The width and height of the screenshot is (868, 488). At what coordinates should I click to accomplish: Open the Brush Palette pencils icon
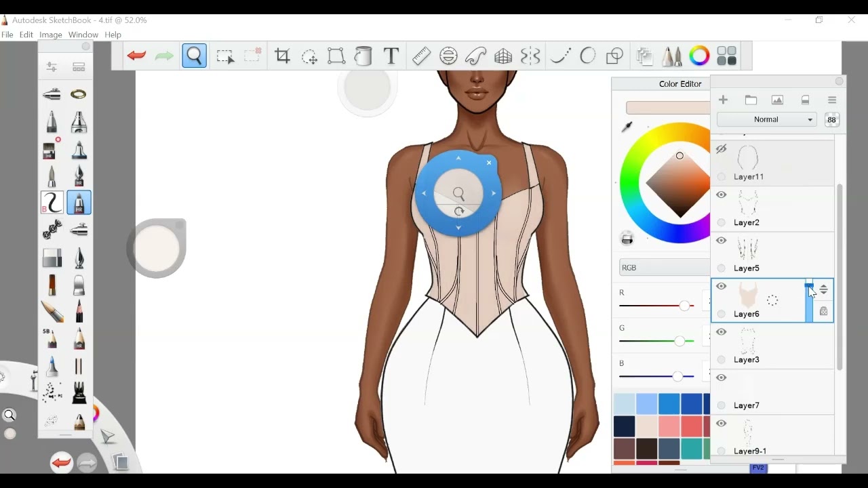[672, 56]
